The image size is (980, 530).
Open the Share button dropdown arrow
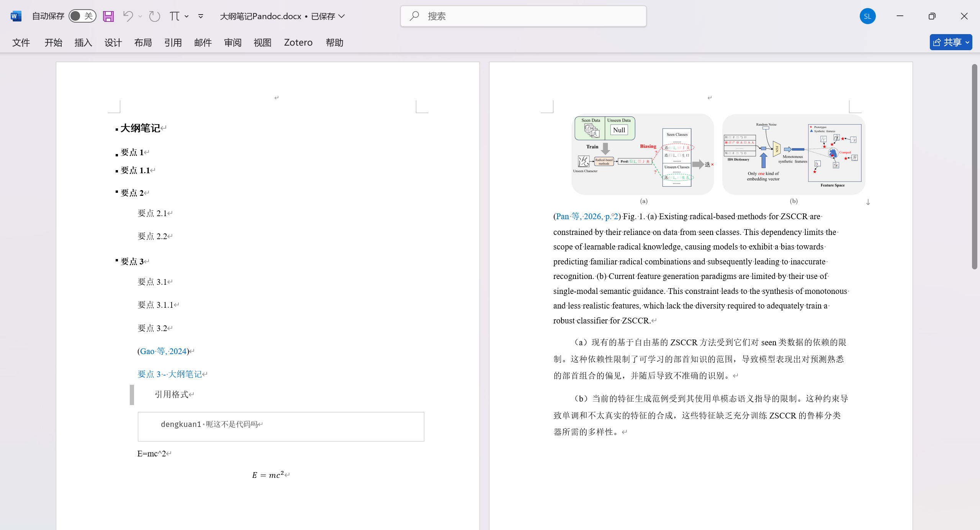[967, 43]
